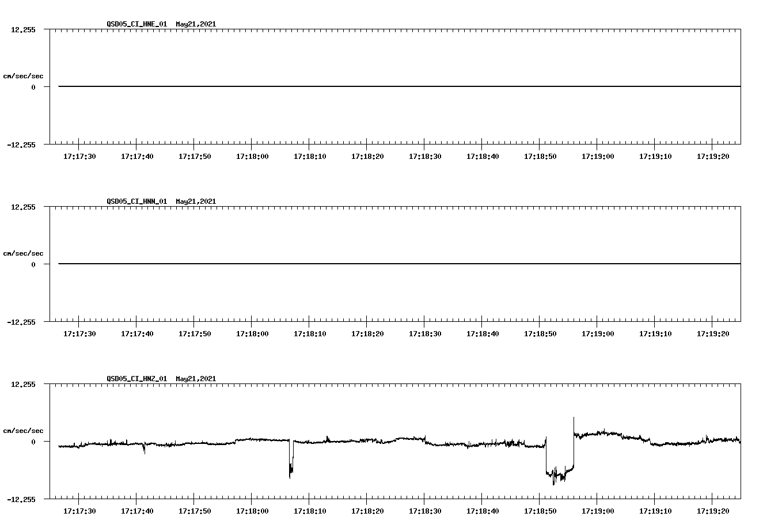This screenshot has height=532, width=782.
Task: Click the 17:18:30 tick label under HNE plot
Action: point(425,155)
